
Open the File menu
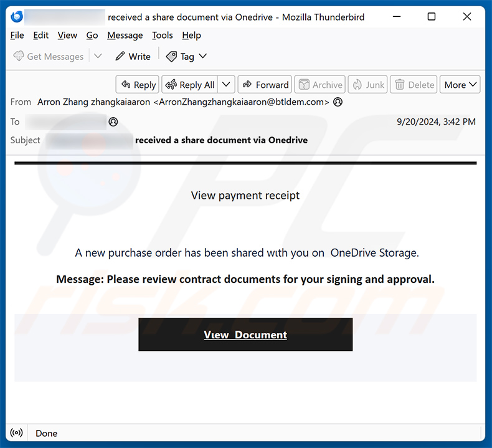(x=17, y=35)
